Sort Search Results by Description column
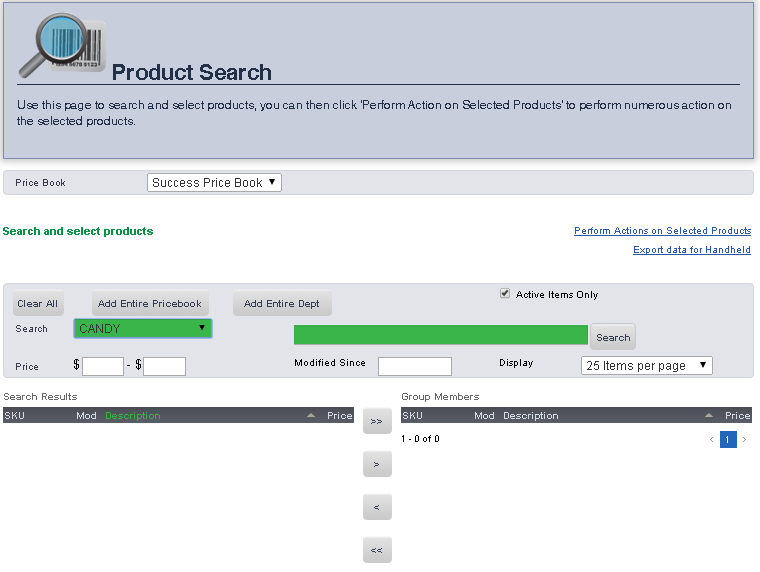The height and width of the screenshot is (572, 760). [133, 415]
